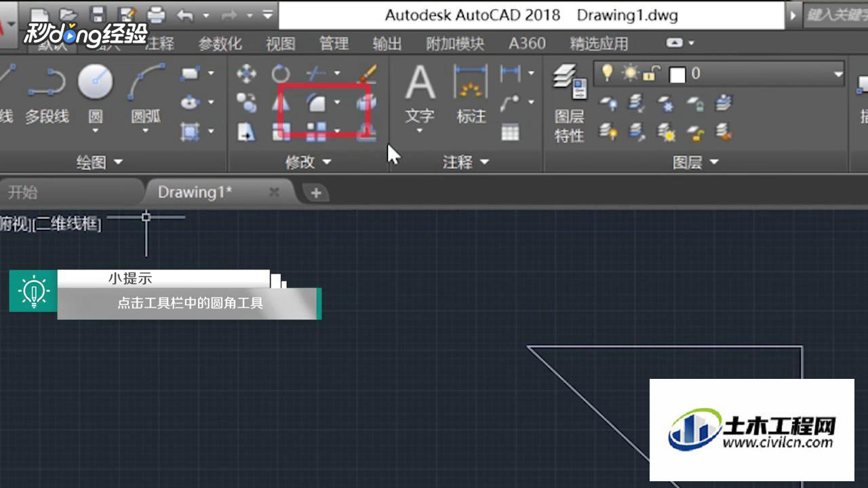Close the Drawing1* tab
Image resolution: width=868 pixels, height=488 pixels.
[274, 192]
